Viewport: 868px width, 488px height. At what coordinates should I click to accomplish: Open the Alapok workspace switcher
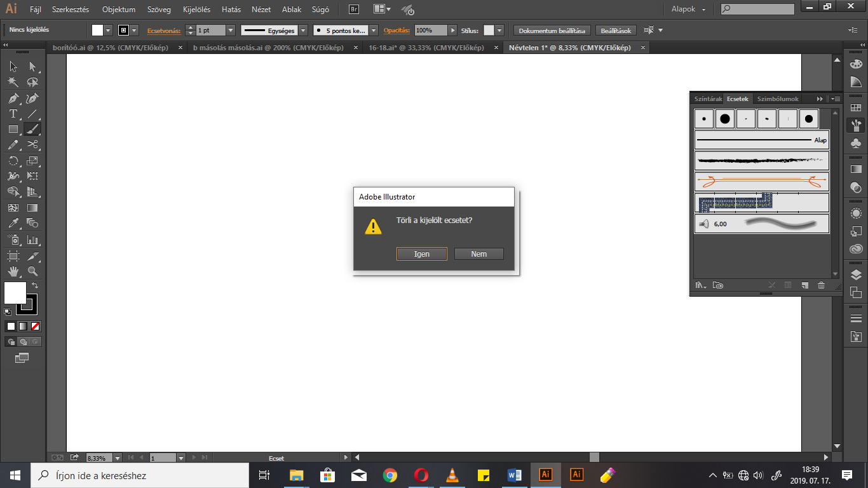tap(688, 10)
